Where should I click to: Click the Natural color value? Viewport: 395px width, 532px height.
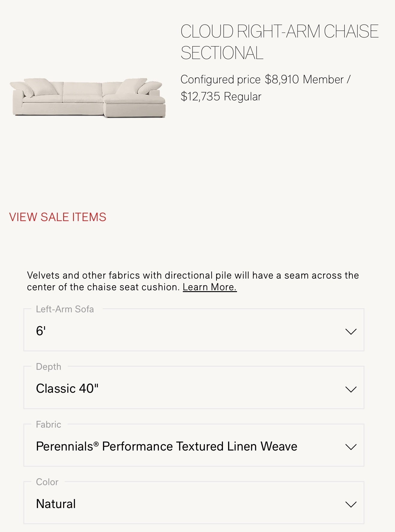56,504
